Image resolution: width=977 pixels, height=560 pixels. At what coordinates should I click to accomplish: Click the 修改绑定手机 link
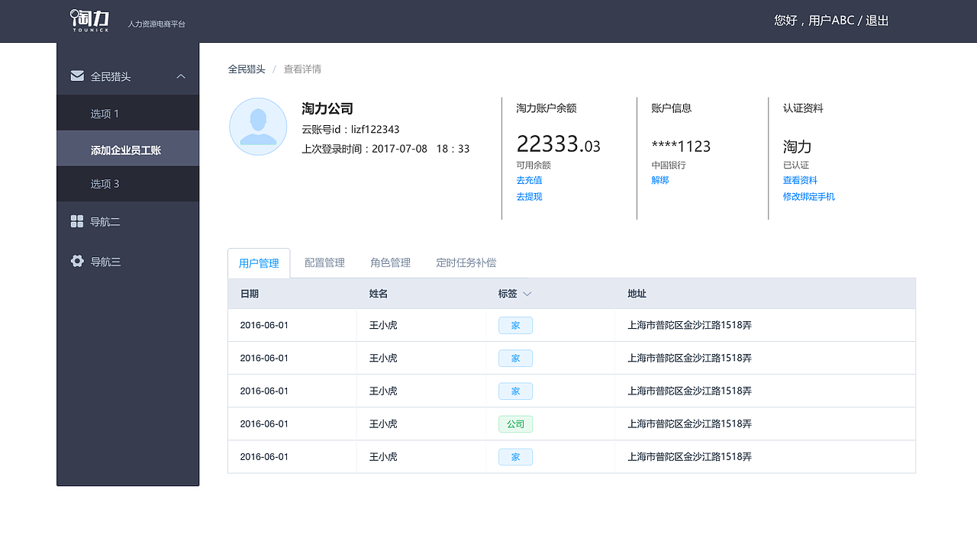tap(809, 196)
